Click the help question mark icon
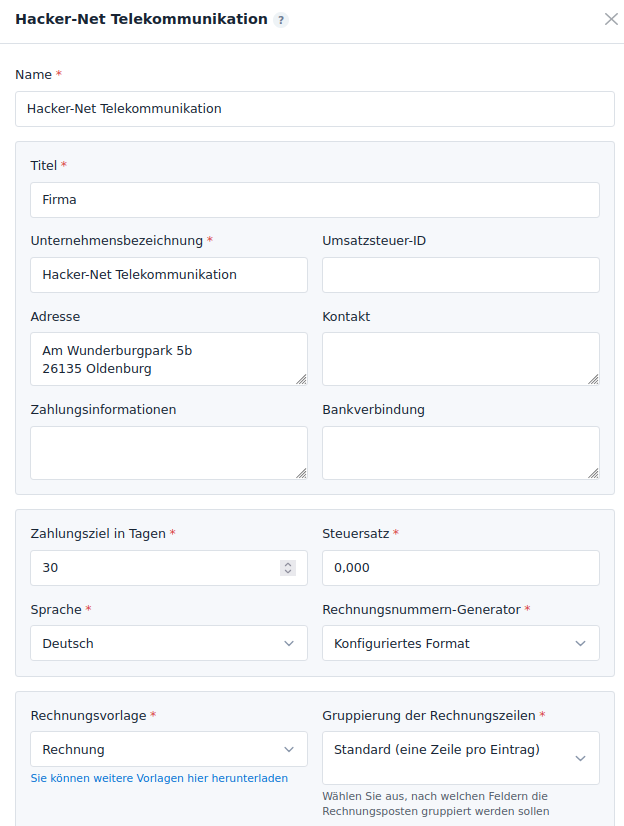Viewport: 624px width, 826px height. pyautogui.click(x=281, y=20)
